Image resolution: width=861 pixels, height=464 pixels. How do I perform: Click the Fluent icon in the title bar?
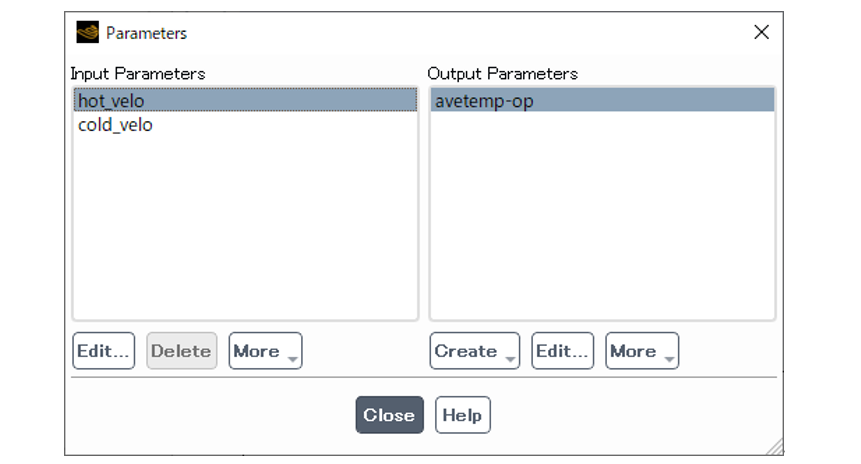87,32
